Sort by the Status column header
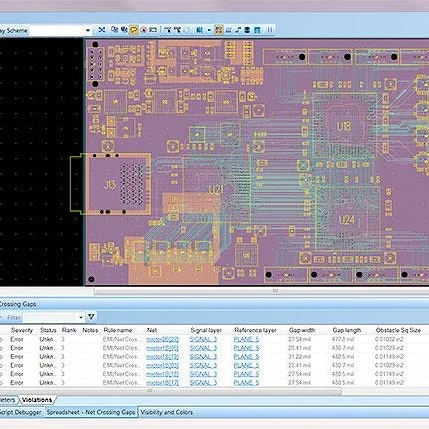Screen dimensions: 429x429 pyautogui.click(x=48, y=330)
